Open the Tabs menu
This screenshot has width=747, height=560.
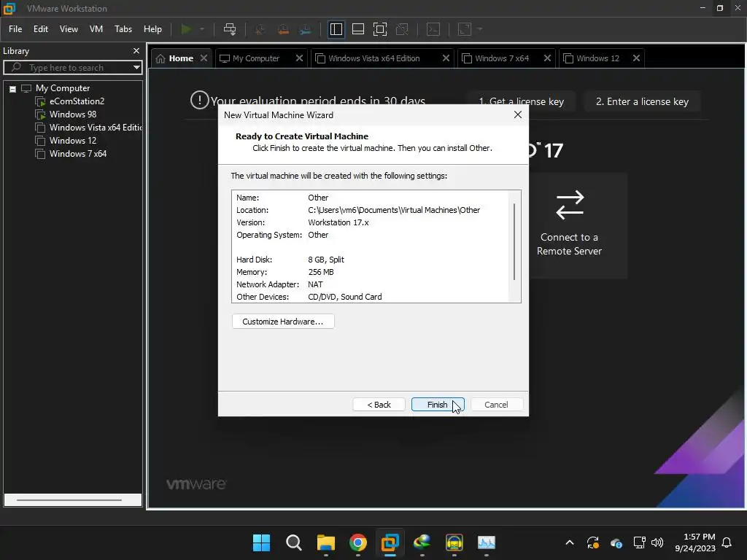click(123, 29)
